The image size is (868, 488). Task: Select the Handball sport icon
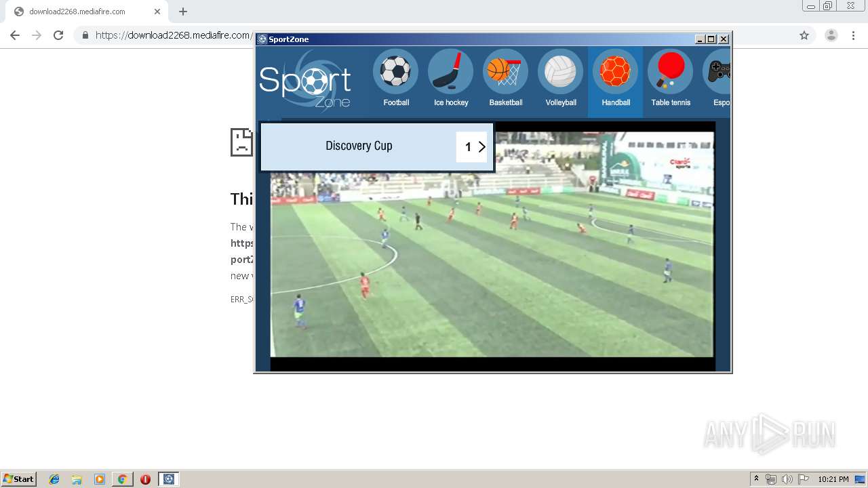615,72
